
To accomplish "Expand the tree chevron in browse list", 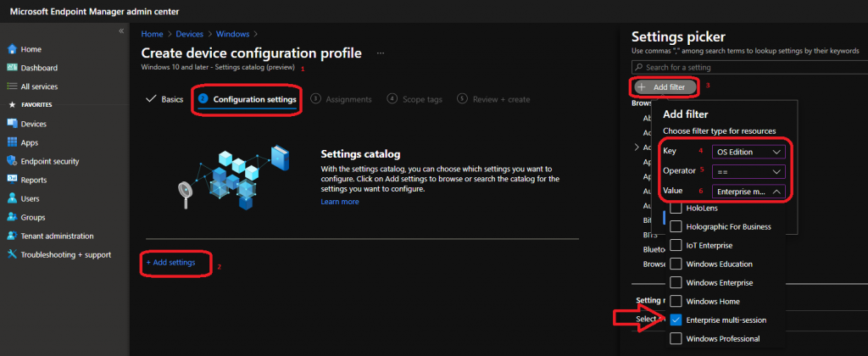I will click(636, 147).
